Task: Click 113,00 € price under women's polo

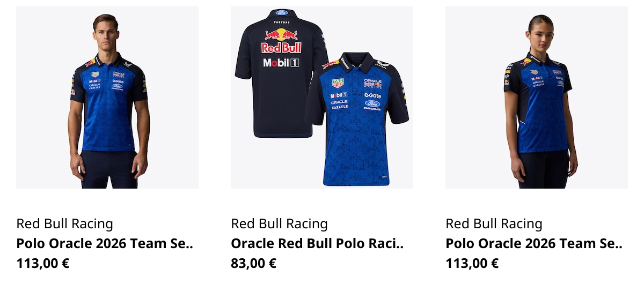Action: pyautogui.click(x=472, y=264)
